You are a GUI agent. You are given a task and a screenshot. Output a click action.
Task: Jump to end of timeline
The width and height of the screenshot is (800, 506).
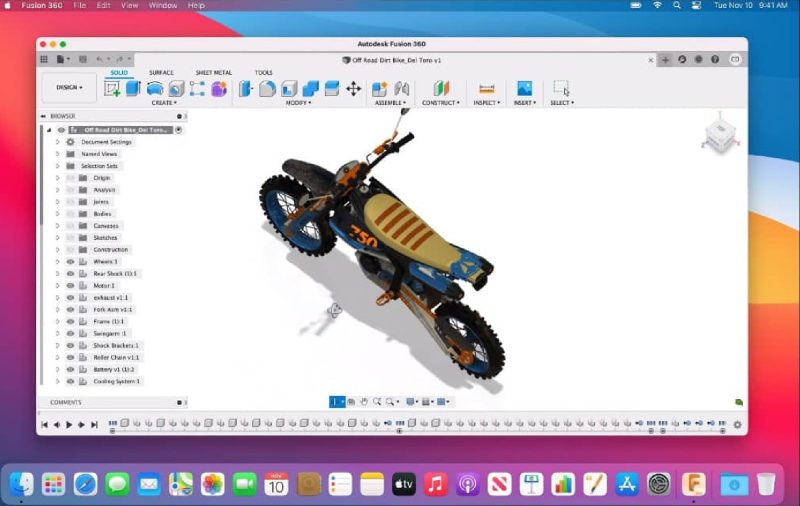point(94,424)
